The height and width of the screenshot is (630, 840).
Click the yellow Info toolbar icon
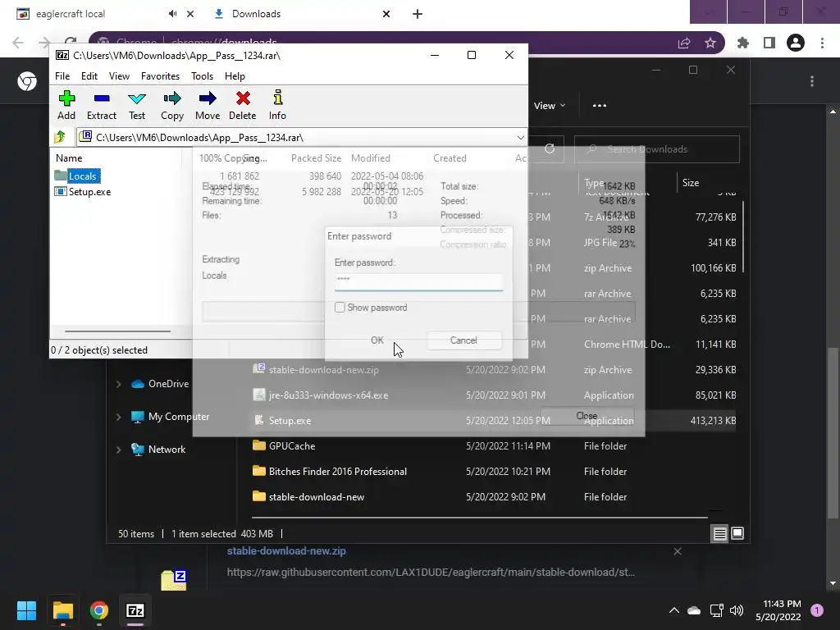point(277,98)
